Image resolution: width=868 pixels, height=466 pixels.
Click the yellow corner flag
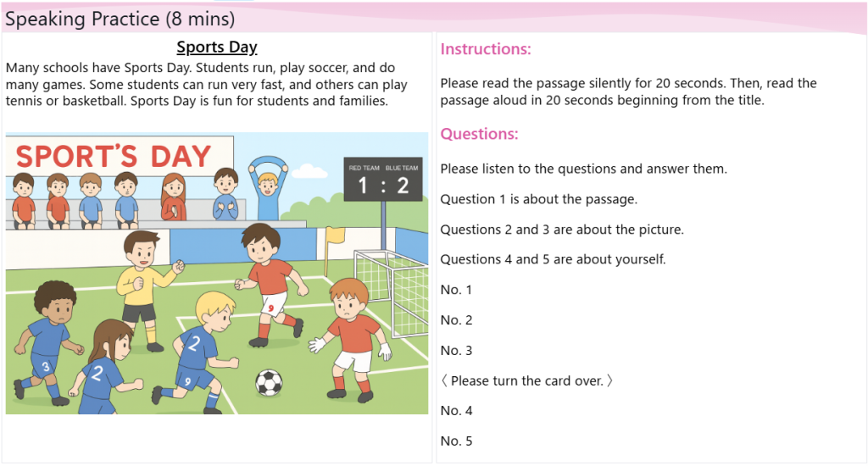click(335, 235)
